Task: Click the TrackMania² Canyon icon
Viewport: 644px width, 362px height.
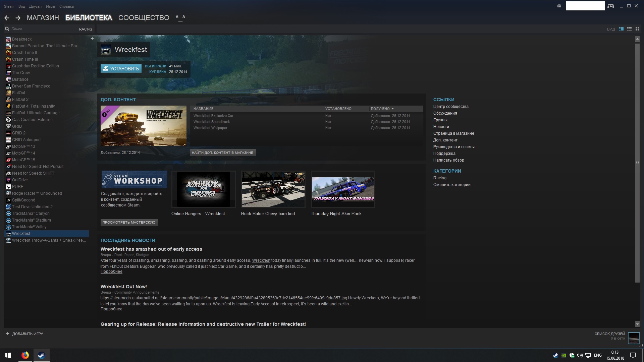Action: pos(8,214)
